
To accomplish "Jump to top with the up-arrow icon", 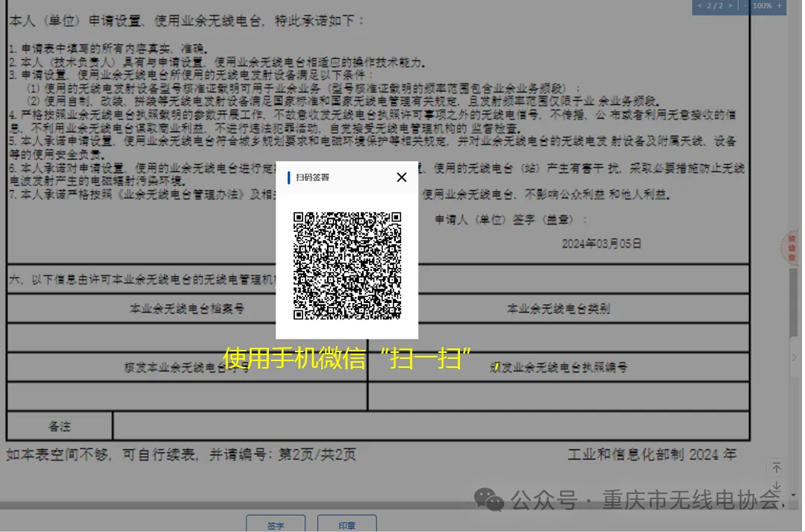I will coord(777,468).
